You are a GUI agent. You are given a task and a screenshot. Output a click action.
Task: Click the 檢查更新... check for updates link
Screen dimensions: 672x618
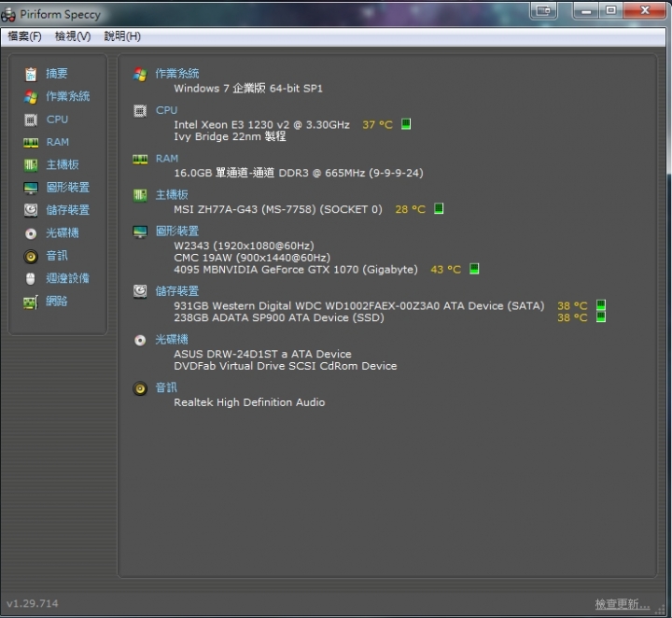623,604
